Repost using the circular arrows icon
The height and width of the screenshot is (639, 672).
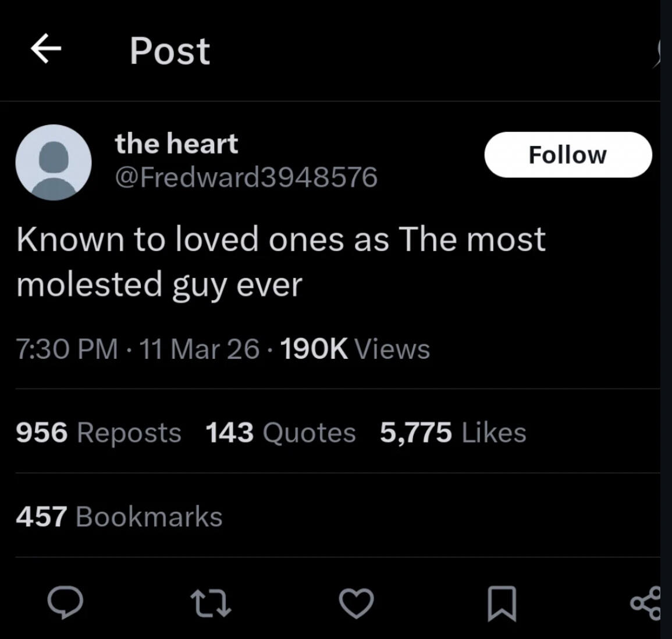tap(212, 603)
